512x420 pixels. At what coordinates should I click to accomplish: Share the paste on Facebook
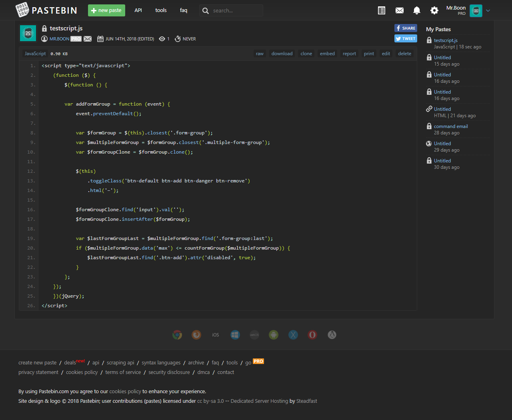pos(406,28)
